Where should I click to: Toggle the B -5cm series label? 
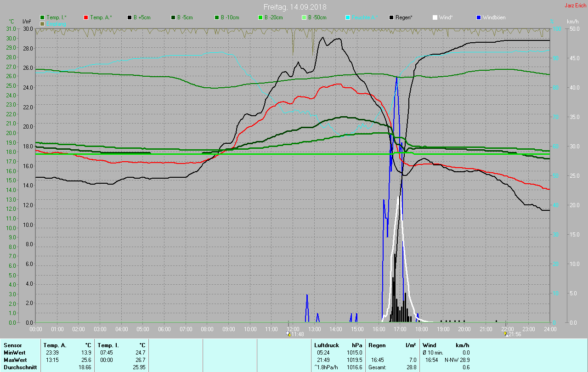pyautogui.click(x=185, y=17)
